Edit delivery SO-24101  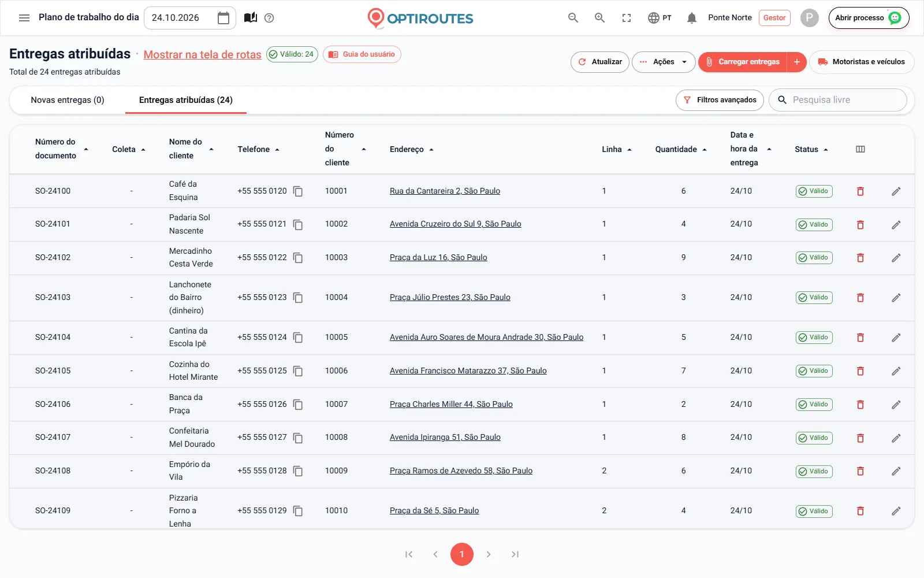(896, 224)
